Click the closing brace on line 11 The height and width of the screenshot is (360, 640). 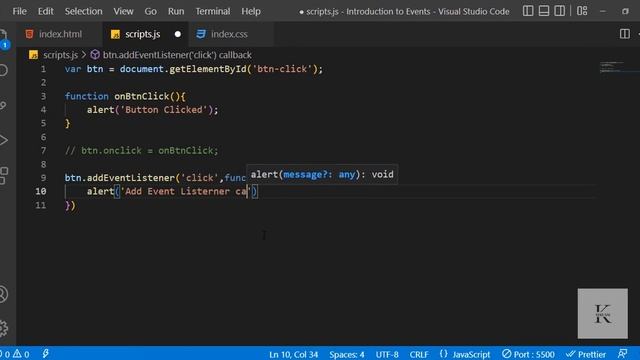(x=67, y=205)
